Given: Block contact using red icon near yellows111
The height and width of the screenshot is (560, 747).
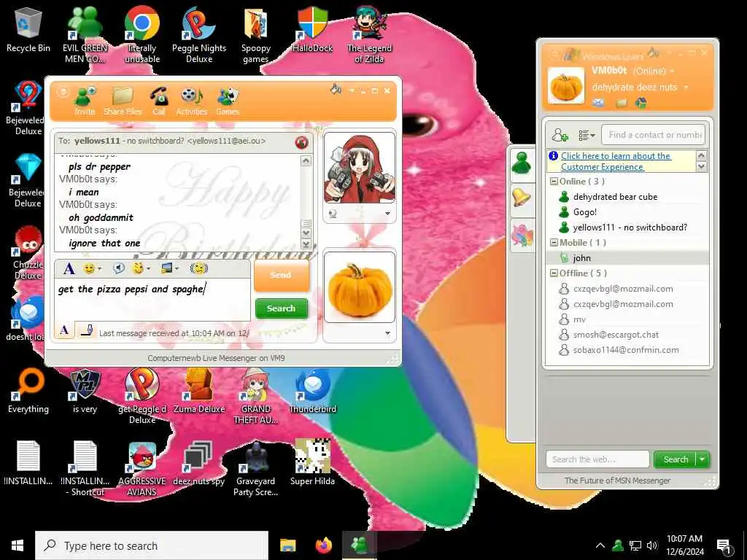Looking at the screenshot, I should click(x=301, y=142).
